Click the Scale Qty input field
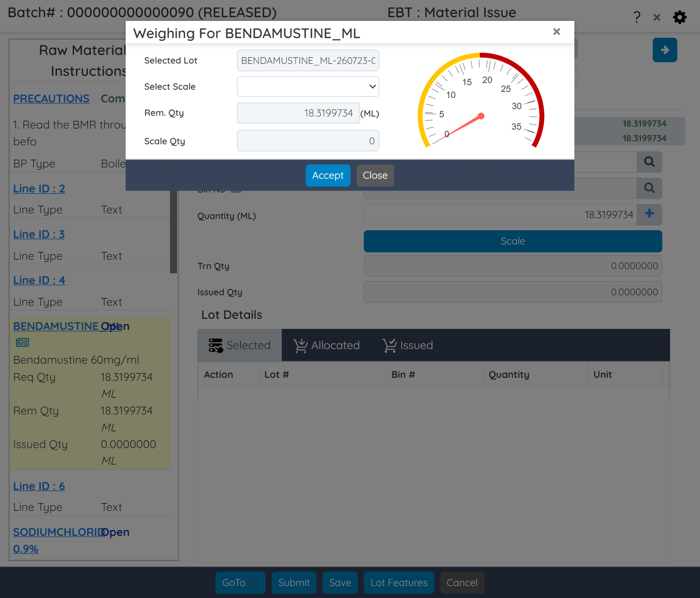Viewport: 700px width, 598px height. point(307,141)
